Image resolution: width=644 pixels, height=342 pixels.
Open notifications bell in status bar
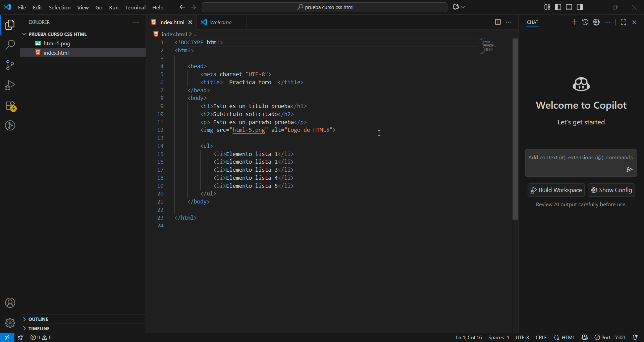click(635, 337)
